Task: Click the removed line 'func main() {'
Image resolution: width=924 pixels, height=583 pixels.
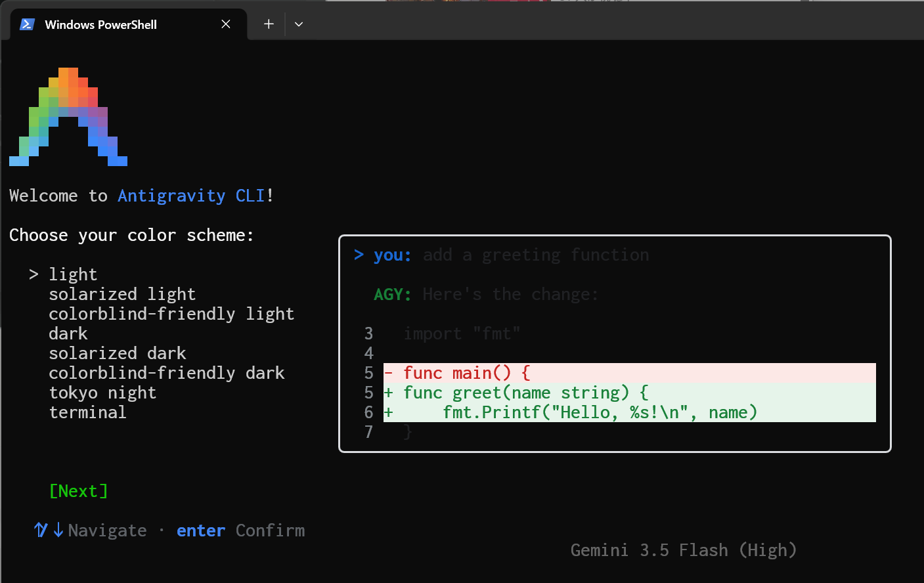Action: 630,373
